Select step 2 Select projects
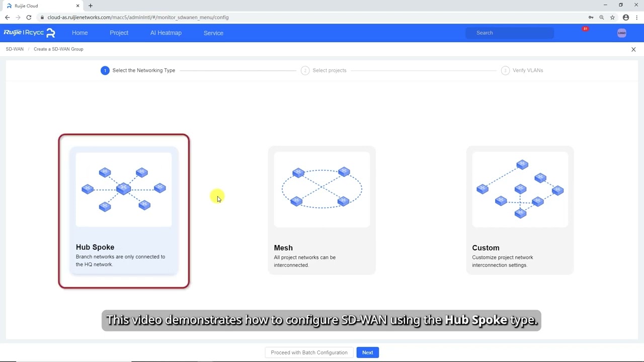644x362 pixels. point(324,70)
